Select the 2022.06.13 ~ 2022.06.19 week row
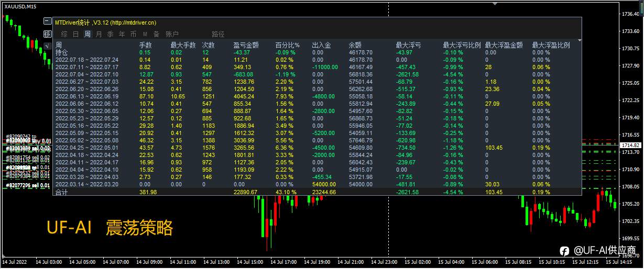Screen dimensions: 644x269 [87, 97]
